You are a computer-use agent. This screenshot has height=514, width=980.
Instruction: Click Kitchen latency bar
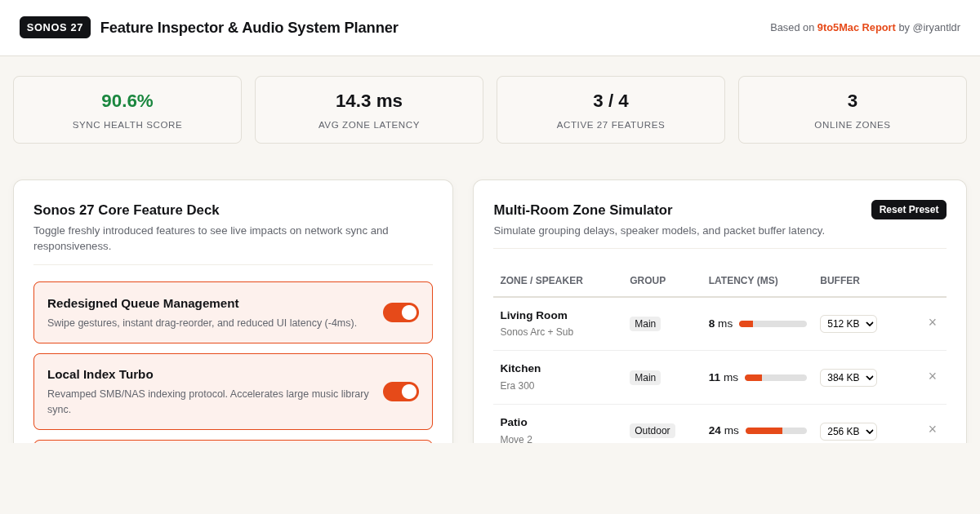[x=776, y=378]
